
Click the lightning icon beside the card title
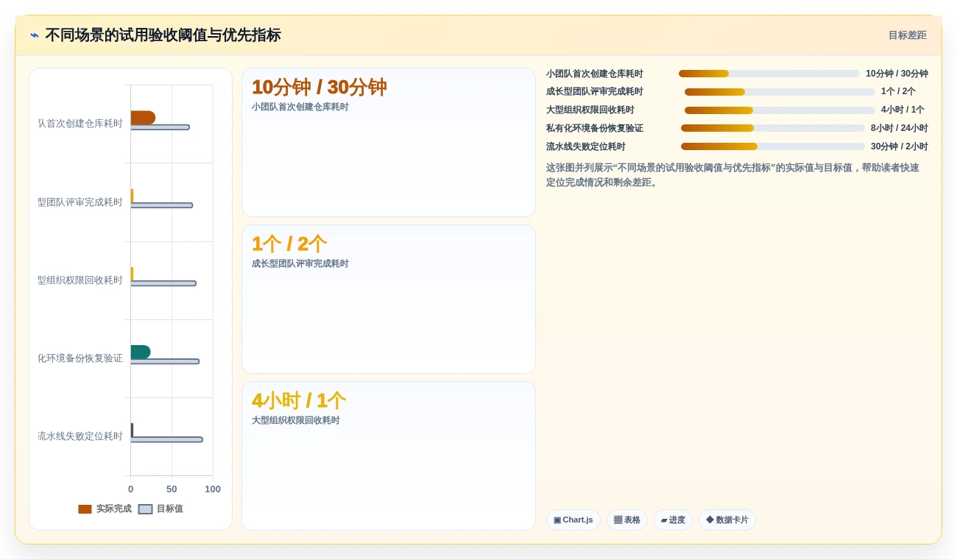click(35, 35)
